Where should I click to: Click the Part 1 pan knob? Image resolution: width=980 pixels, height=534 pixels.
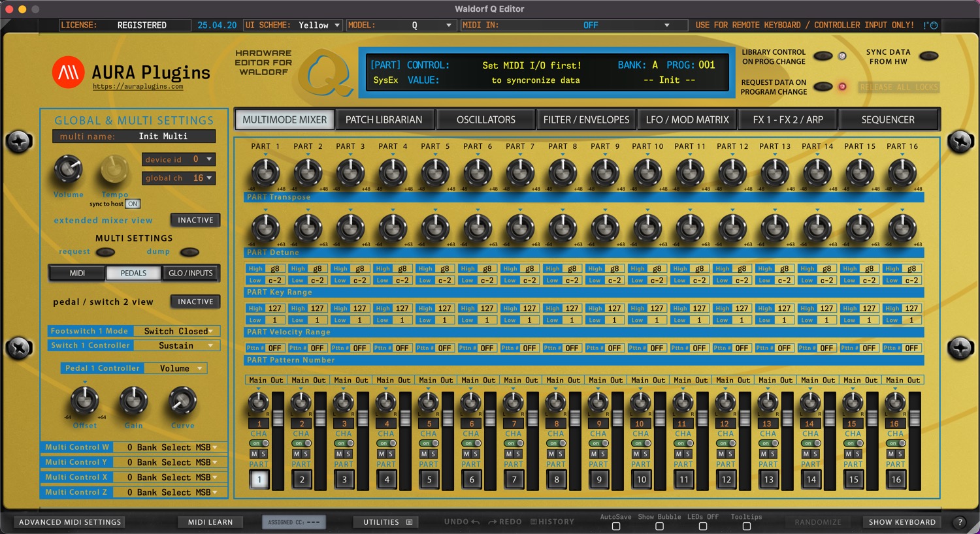(x=259, y=401)
